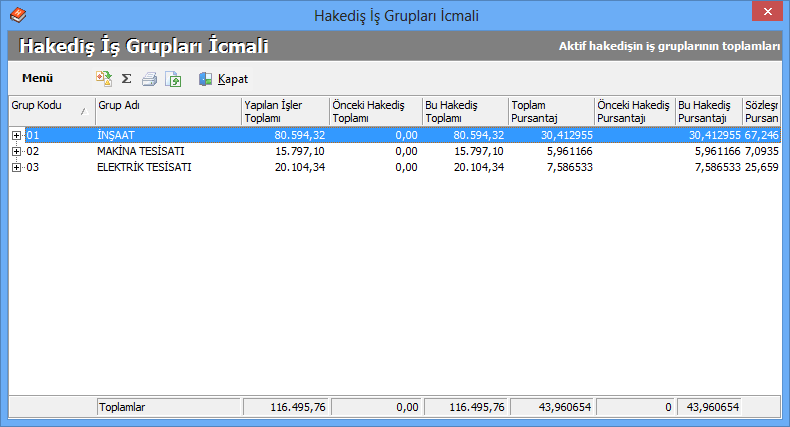The height and width of the screenshot is (427, 790).
Task: Click the expand-all tree toolbar icon
Action: pos(103,78)
